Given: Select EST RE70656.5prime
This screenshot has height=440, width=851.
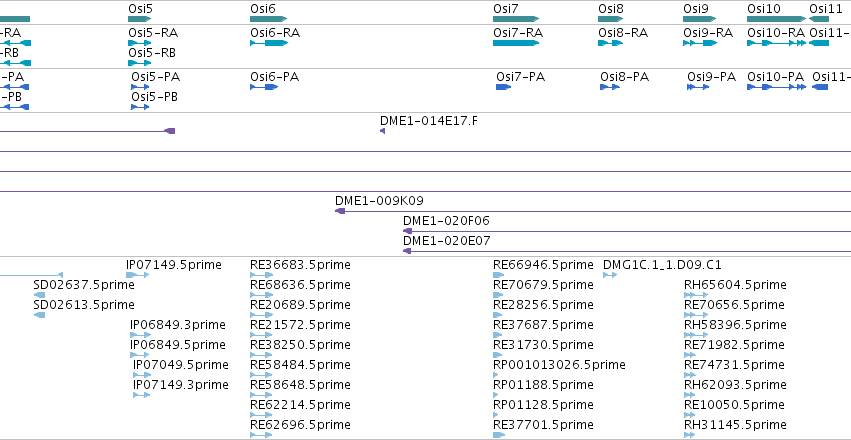Looking at the screenshot, I should (x=696, y=315).
